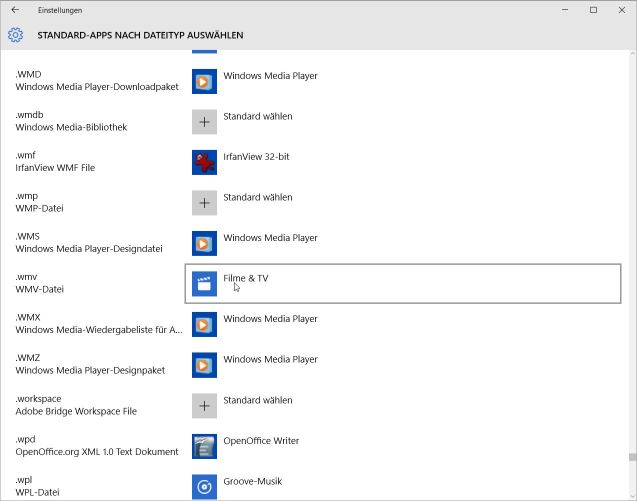Click 'Adobe Bridge Workspace File' description
637x501 pixels.
(x=76, y=411)
